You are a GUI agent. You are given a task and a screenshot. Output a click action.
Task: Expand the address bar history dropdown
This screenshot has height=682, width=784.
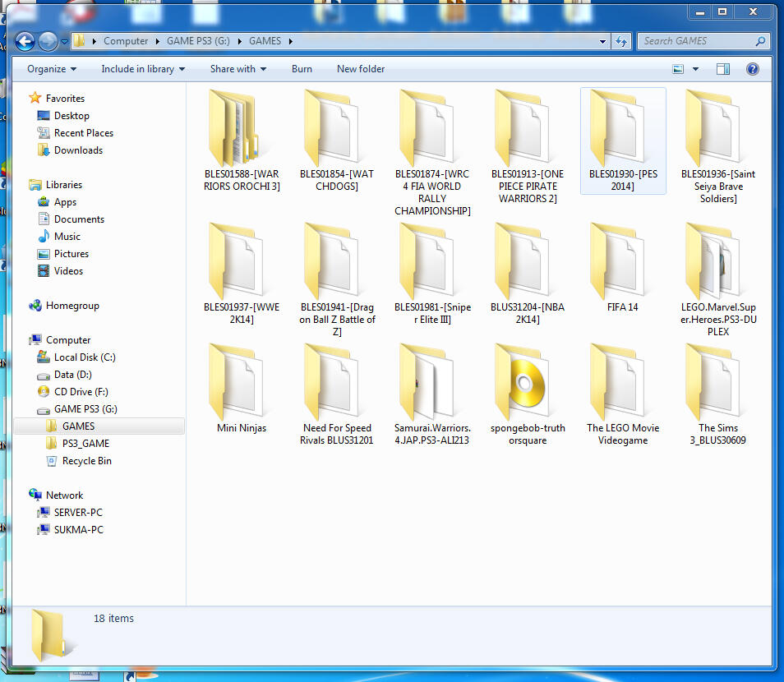[x=602, y=42]
